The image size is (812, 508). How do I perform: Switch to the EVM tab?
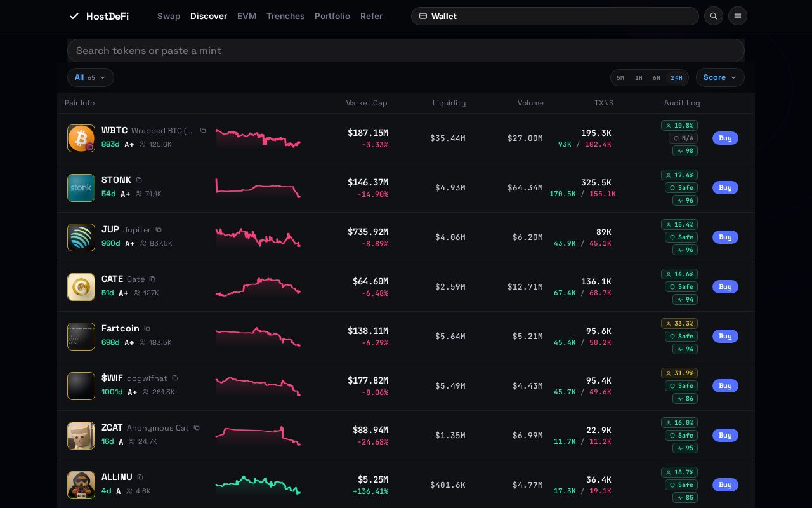click(247, 16)
